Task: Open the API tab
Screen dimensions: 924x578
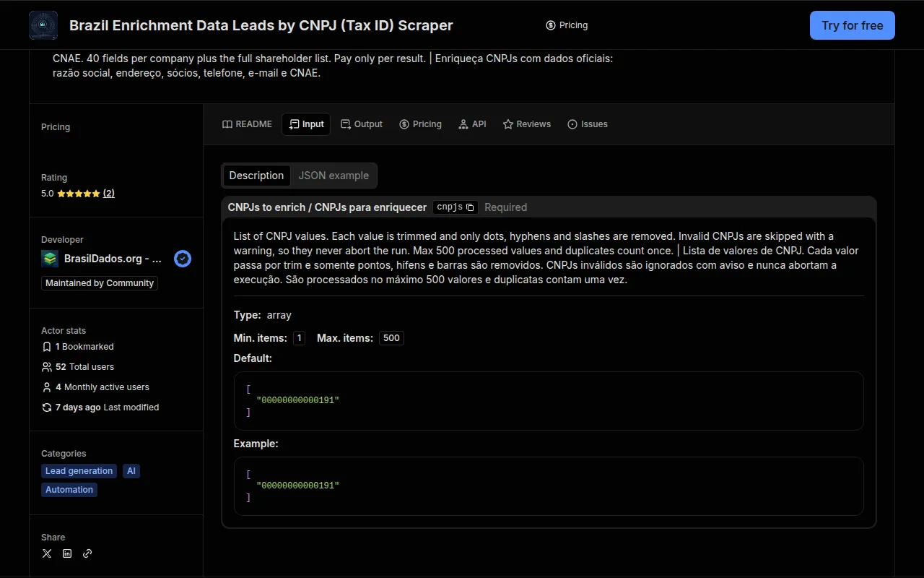Action: [472, 124]
